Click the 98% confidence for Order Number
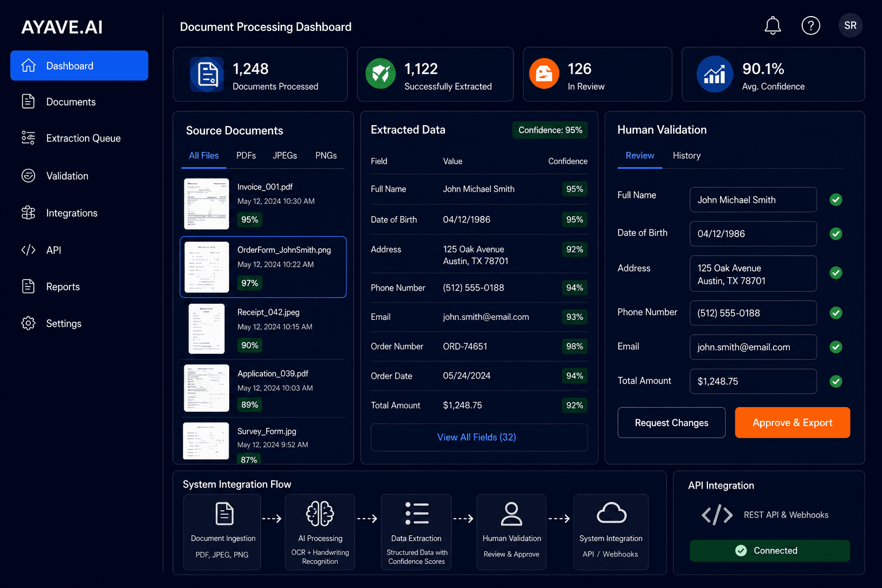 (x=574, y=346)
